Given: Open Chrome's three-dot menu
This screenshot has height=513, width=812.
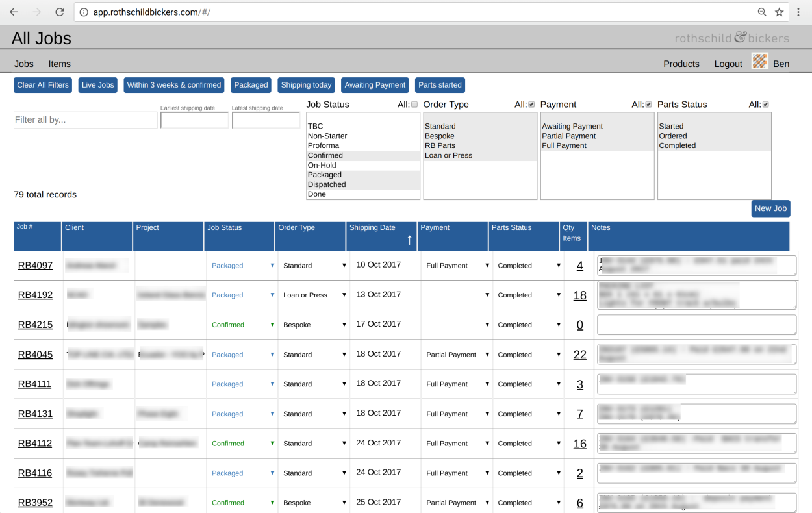Looking at the screenshot, I should click(798, 12).
